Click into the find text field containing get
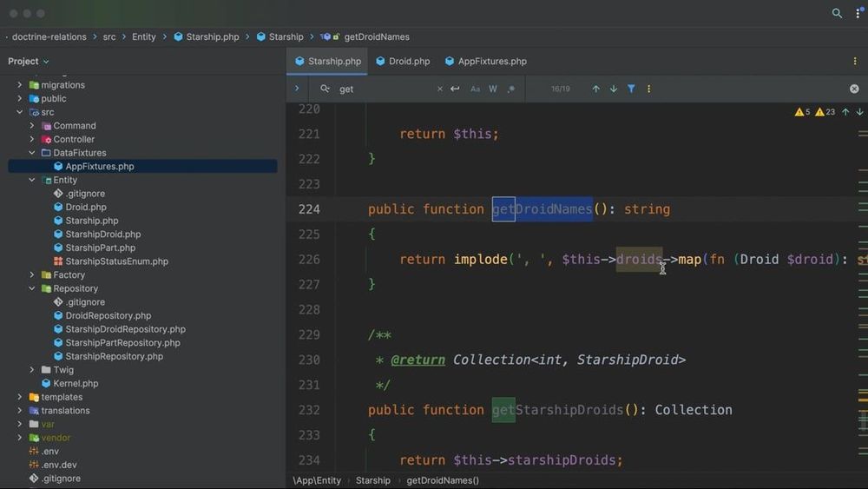The width and height of the screenshot is (868, 489). pos(385,89)
